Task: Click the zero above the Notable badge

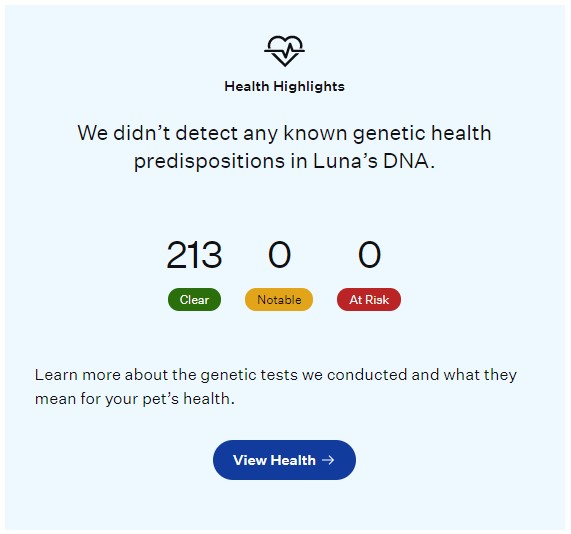Action: [279, 255]
